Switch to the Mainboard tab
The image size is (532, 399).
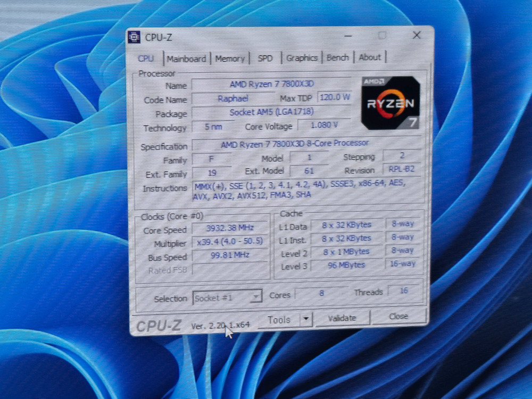tap(186, 59)
